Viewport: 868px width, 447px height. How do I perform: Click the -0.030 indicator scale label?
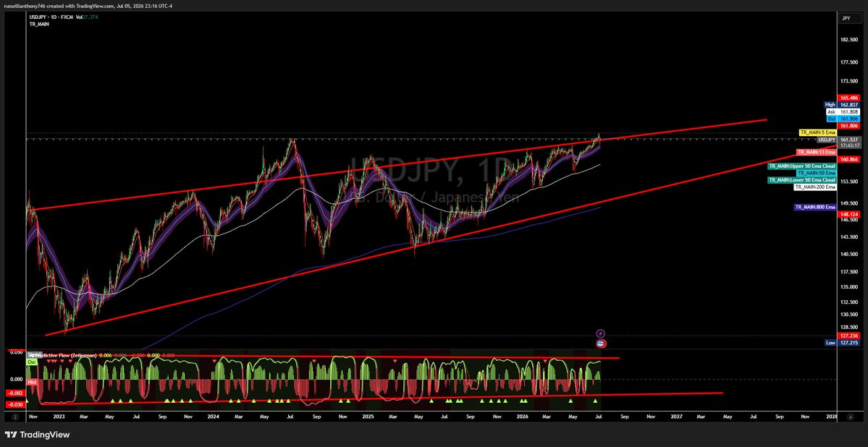tap(15, 404)
